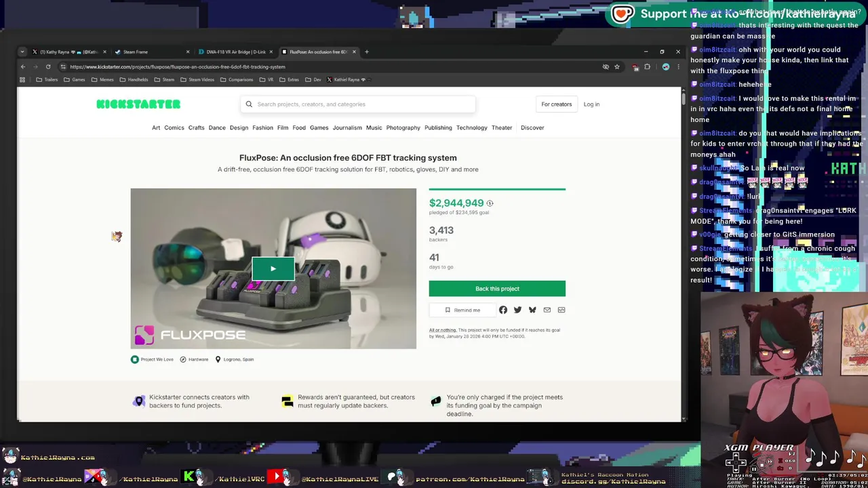The image size is (868, 488).
Task: Select the Technology category
Action: point(471,127)
